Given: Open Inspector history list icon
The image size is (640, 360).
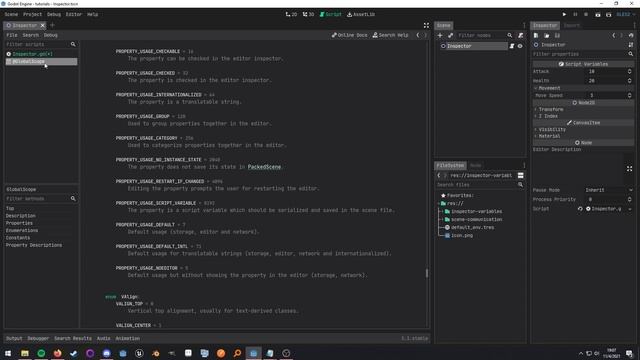Looking at the screenshot, I should 631,36.
